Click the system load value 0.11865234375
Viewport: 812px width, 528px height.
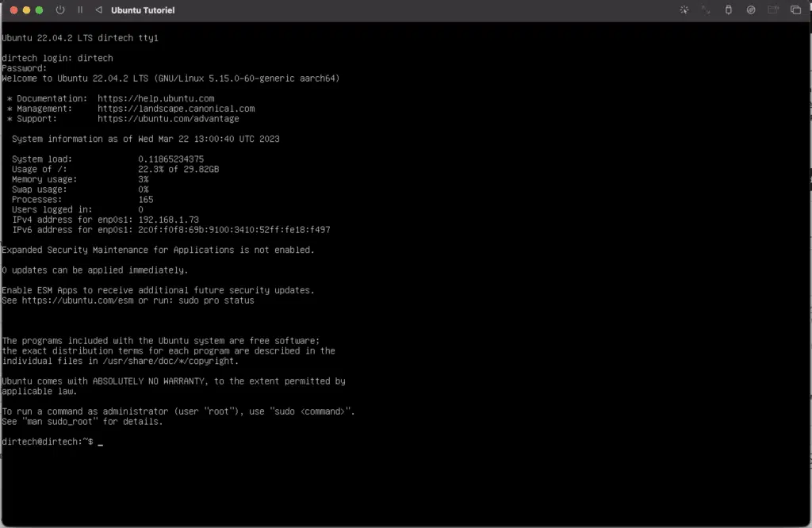point(171,159)
